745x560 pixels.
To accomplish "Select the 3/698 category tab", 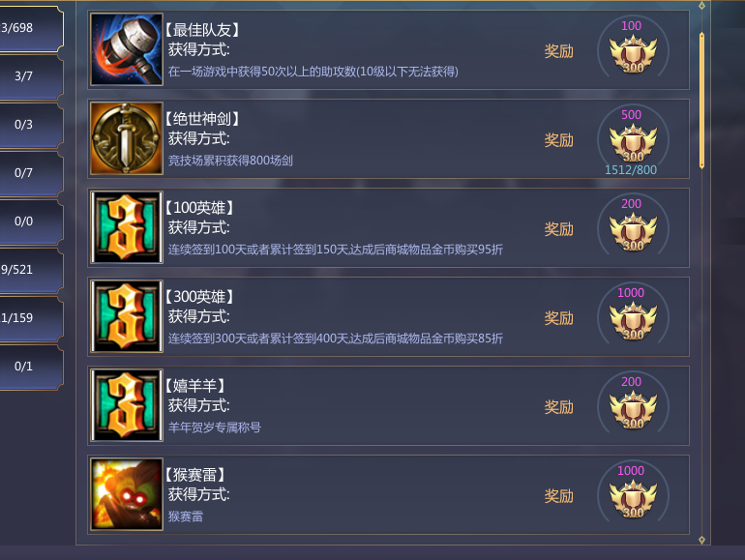I will (30, 28).
